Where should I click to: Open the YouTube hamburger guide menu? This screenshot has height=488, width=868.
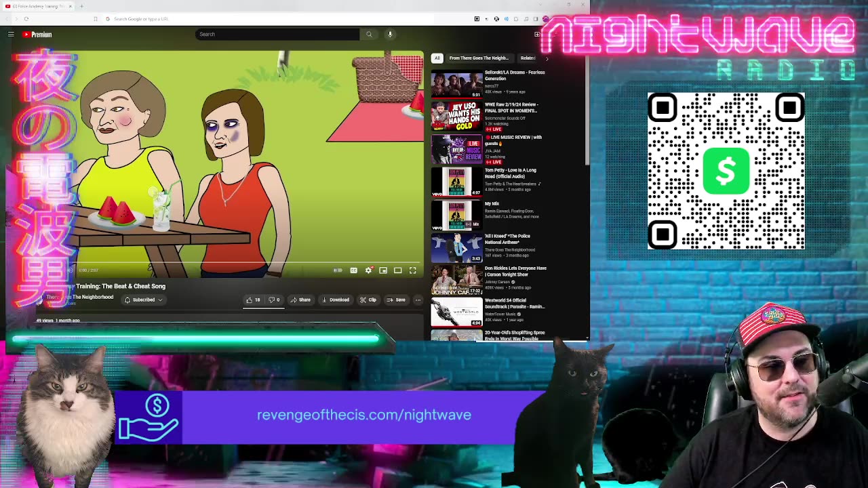[11, 34]
